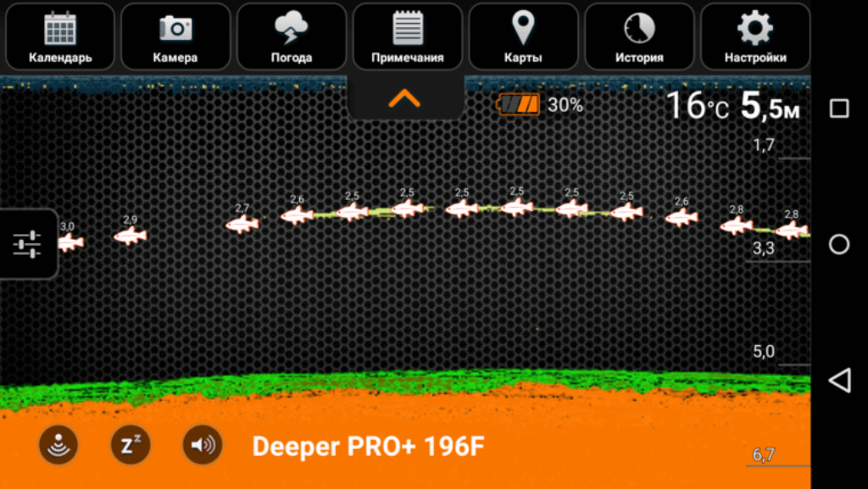Image resolution: width=868 pixels, height=489 pixels.
Task: Open Настройки settings gear
Action: [x=754, y=36]
